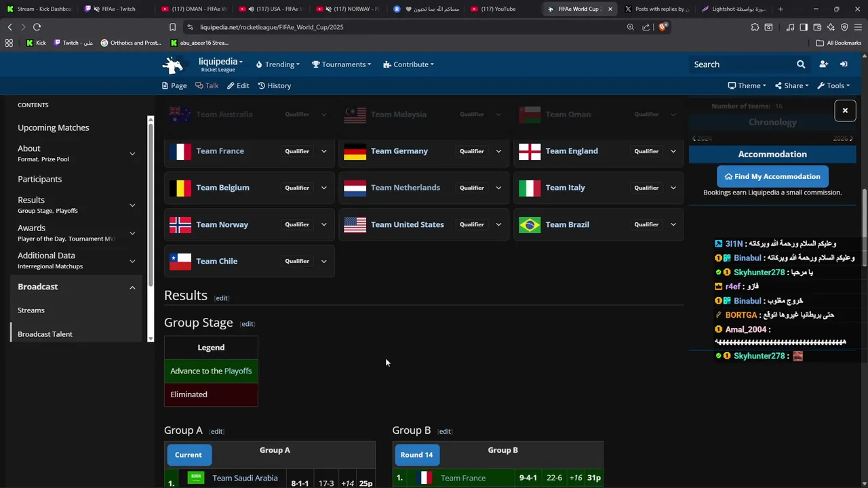Open the All Bookmarks folder
The width and height of the screenshot is (868, 488).
(839, 43)
